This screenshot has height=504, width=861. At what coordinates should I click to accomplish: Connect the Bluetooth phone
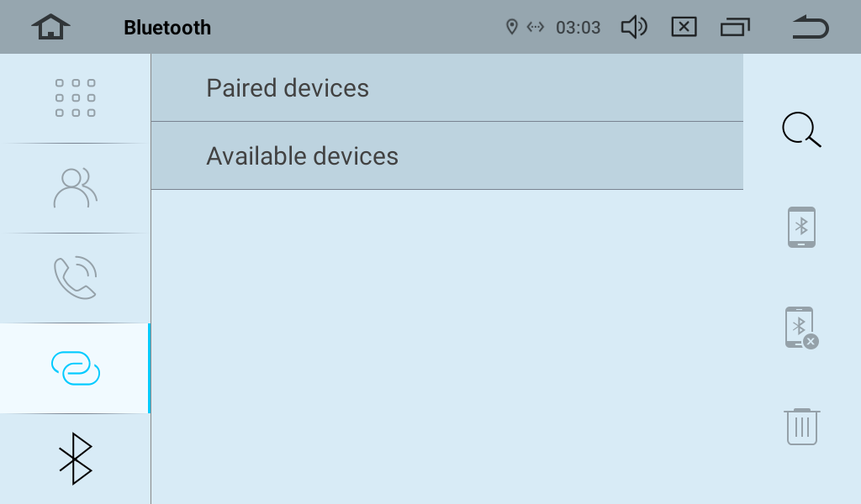coord(801,227)
